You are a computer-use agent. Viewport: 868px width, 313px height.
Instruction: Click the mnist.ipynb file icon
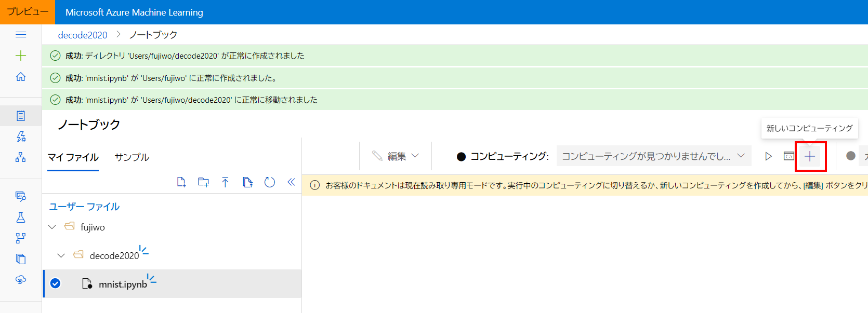[87, 284]
